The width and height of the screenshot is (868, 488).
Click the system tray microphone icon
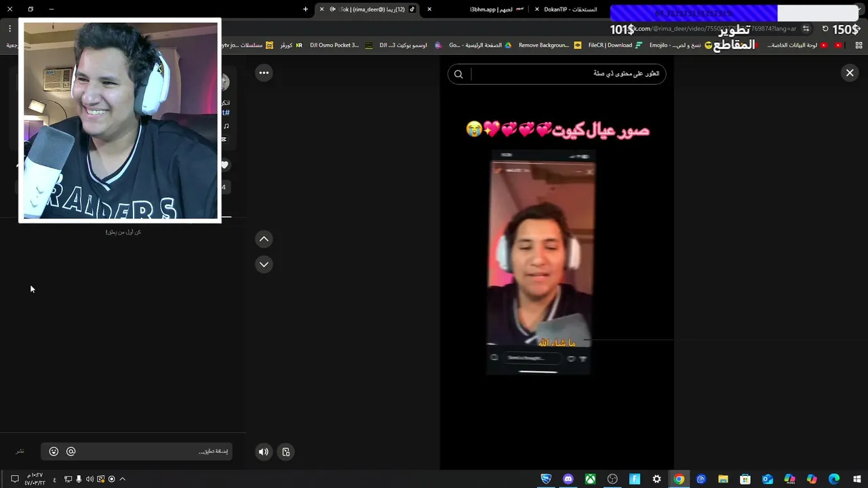tap(79, 479)
